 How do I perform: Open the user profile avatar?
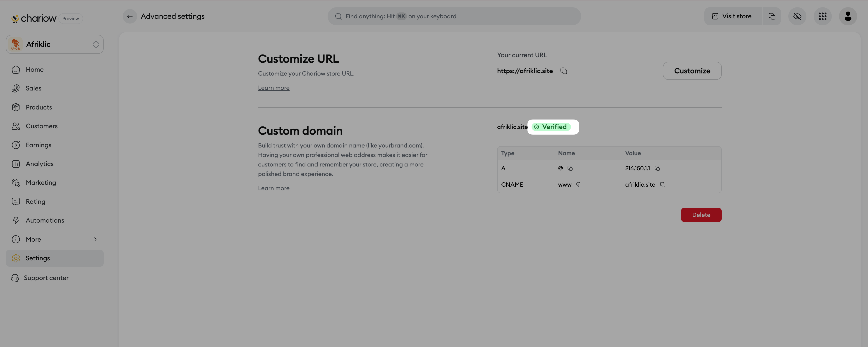point(848,16)
